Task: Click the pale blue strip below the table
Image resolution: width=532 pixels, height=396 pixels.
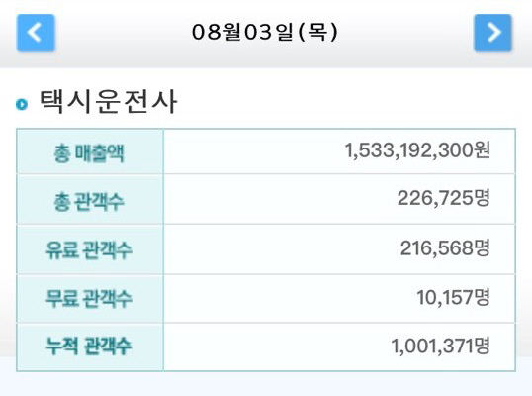Action: click(x=266, y=384)
